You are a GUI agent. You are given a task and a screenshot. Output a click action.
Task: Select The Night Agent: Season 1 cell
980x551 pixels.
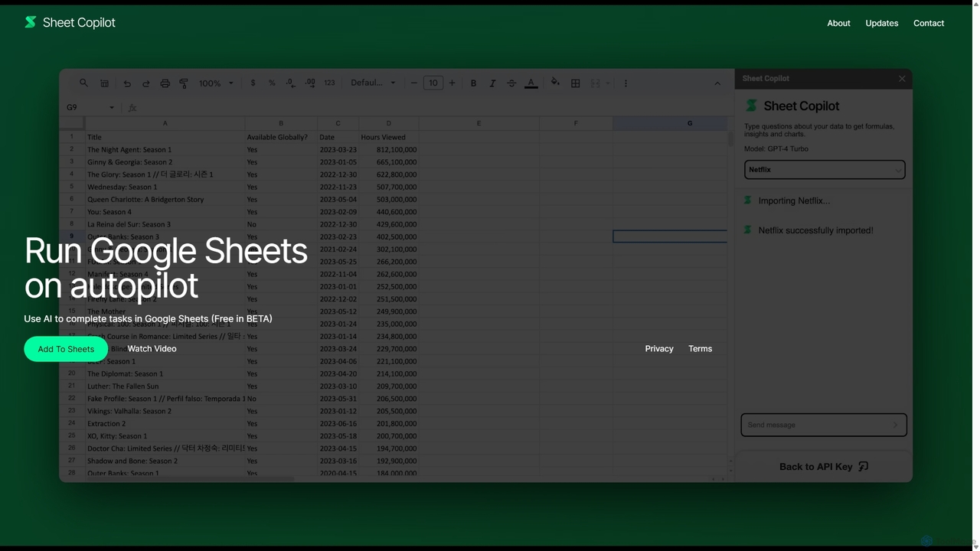165,149
